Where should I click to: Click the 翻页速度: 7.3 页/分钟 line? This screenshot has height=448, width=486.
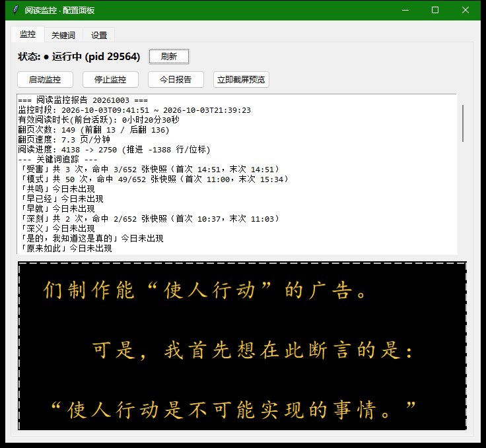click(64, 140)
